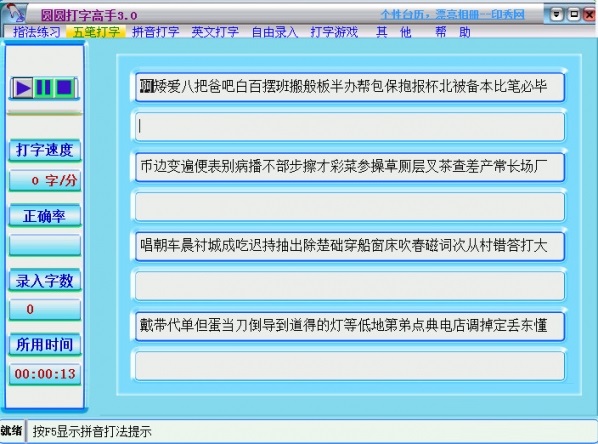Focus the second typing input field
The height and width of the screenshot is (444, 598).
(x=350, y=207)
